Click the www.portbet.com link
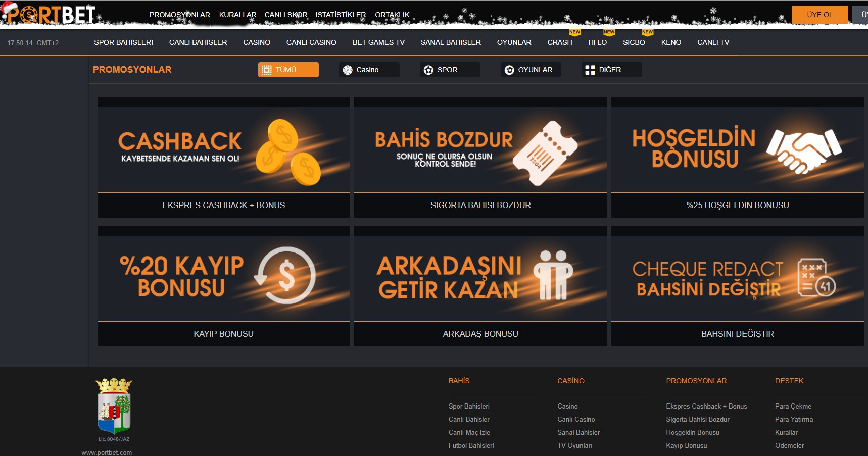 pyautogui.click(x=106, y=452)
